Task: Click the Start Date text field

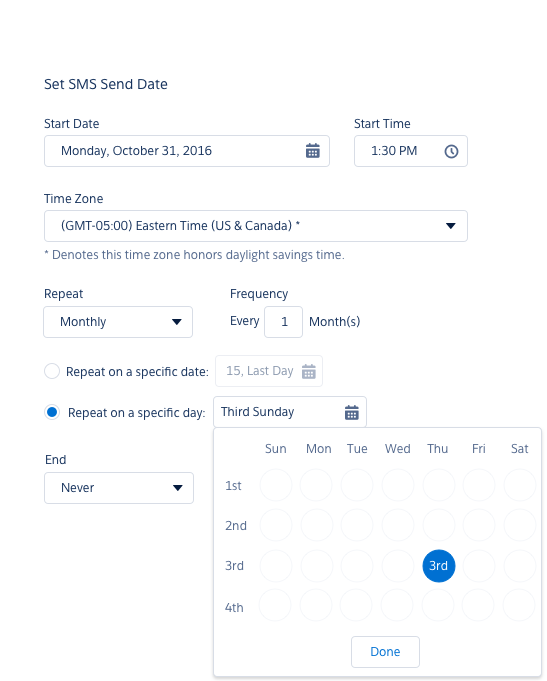Action: click(x=186, y=151)
